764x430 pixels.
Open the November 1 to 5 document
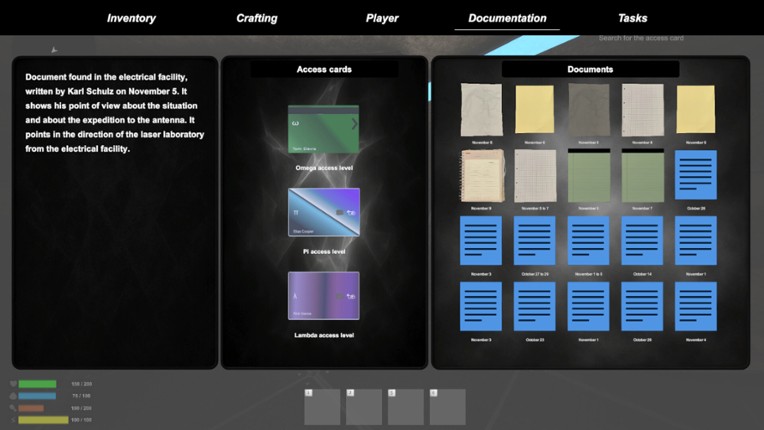pos(588,241)
